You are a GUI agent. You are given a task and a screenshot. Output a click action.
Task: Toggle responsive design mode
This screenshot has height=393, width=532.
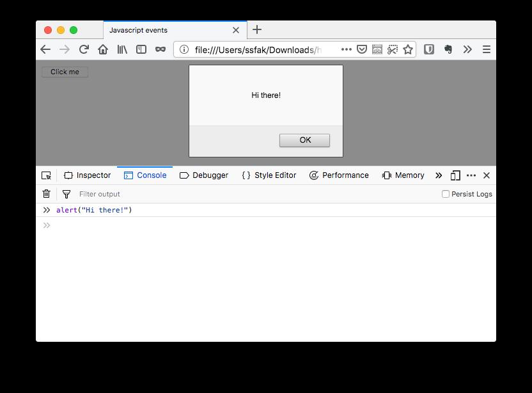pyautogui.click(x=455, y=175)
